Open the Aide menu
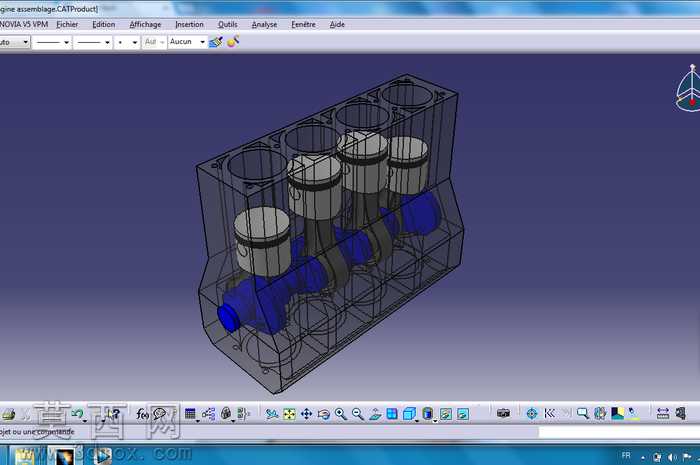The height and width of the screenshot is (465, 700). point(337,25)
